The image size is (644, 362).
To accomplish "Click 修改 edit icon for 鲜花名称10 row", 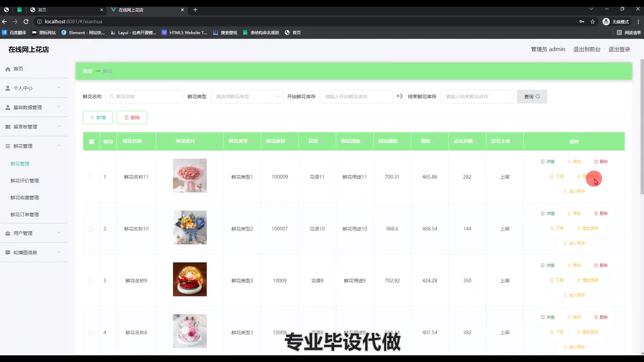I will tap(569, 214).
